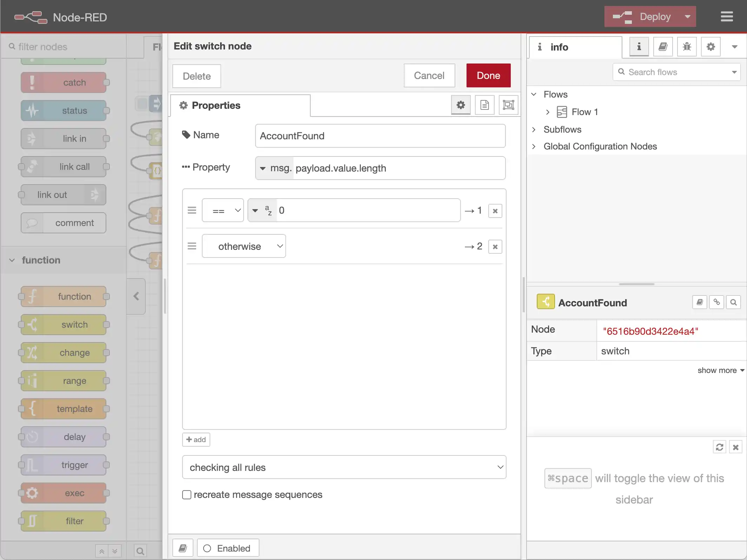Open the checking all rules dropdown

[x=344, y=467]
